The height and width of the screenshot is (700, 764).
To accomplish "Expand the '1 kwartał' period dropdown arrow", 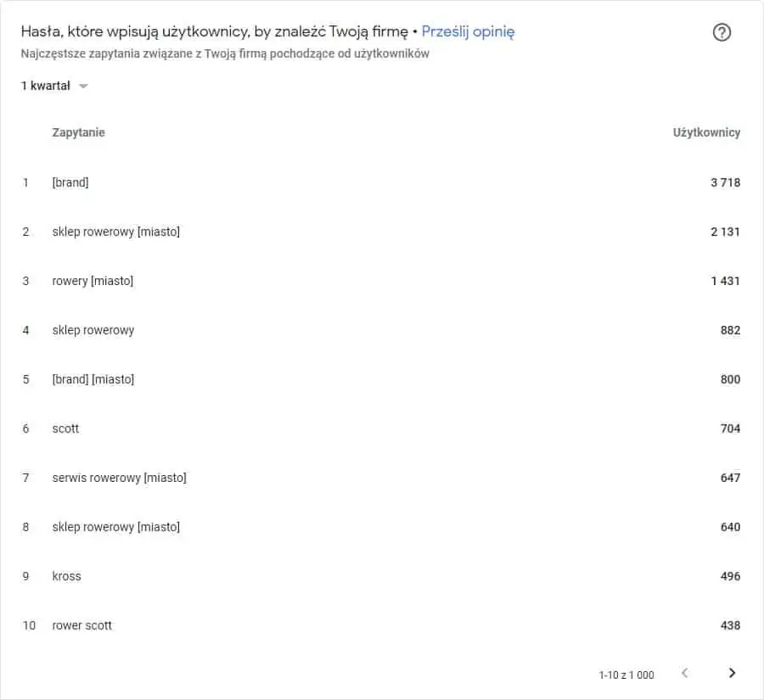I will tap(83, 87).
